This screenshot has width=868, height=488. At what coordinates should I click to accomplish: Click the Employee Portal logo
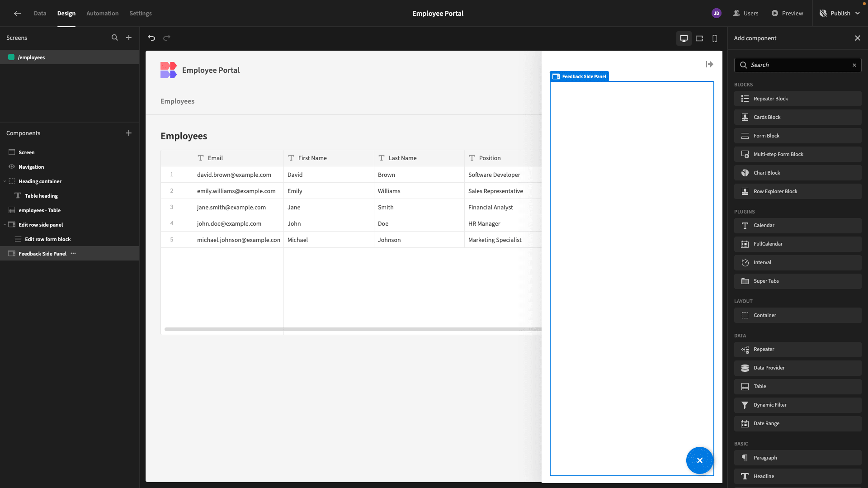(x=169, y=70)
